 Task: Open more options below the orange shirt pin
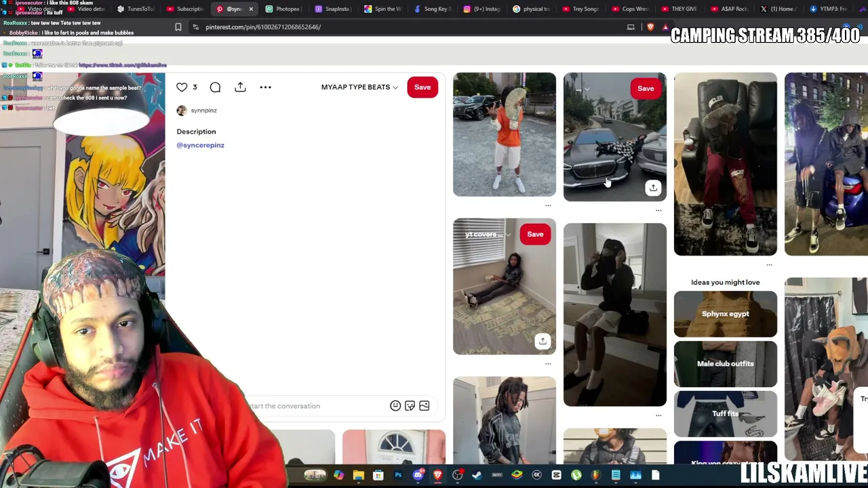(548, 205)
